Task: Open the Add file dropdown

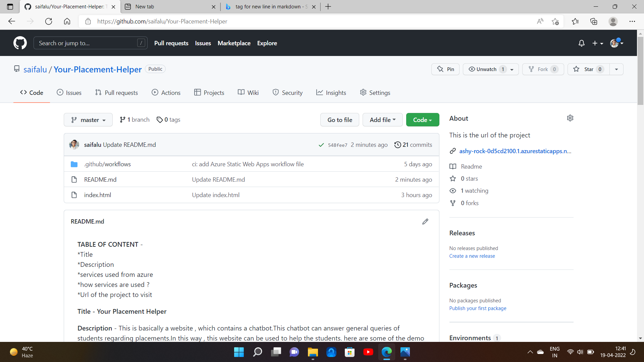Action: click(x=382, y=120)
